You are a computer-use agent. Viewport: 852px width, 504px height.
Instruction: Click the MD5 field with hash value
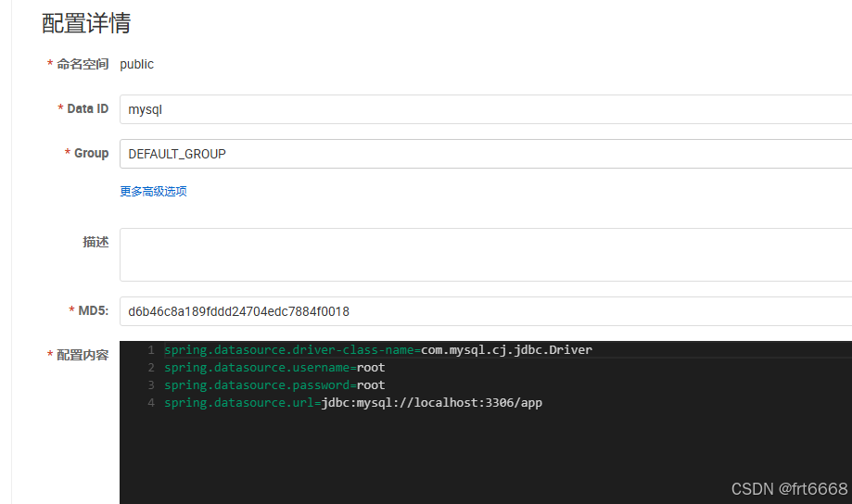click(486, 311)
